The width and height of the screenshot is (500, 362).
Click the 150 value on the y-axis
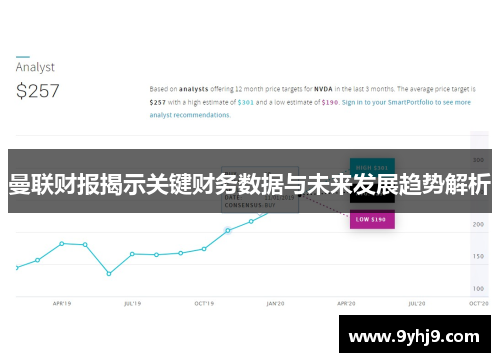(x=478, y=256)
